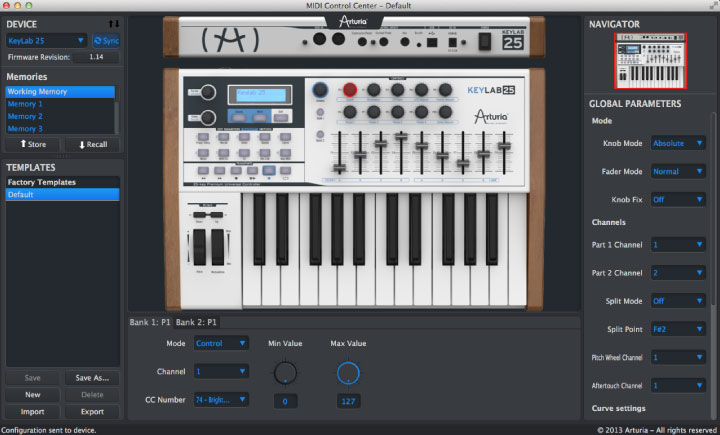Viewport: 720px width, 435px height.
Task: Open the KeyLab 25 device dropdown
Action: coord(46,41)
